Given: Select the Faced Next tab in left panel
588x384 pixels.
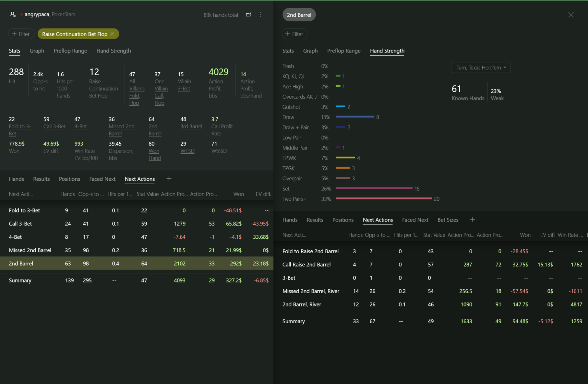Looking at the screenshot, I should coord(102,179).
